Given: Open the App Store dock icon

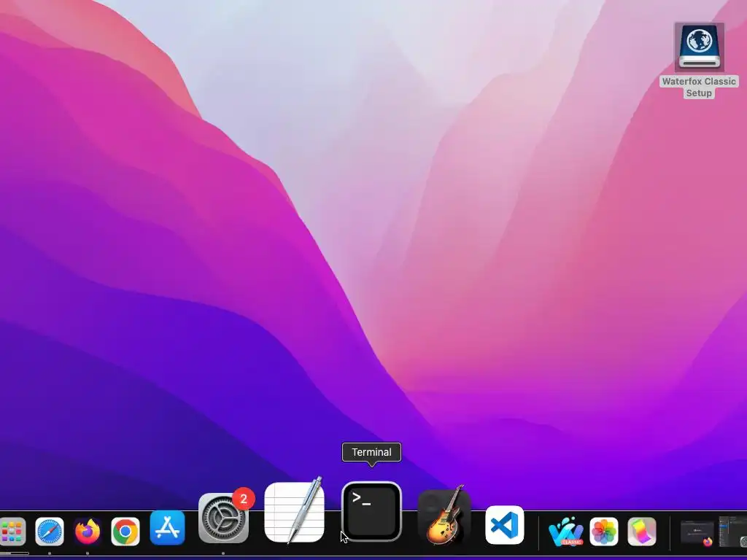Looking at the screenshot, I should pos(167,528).
